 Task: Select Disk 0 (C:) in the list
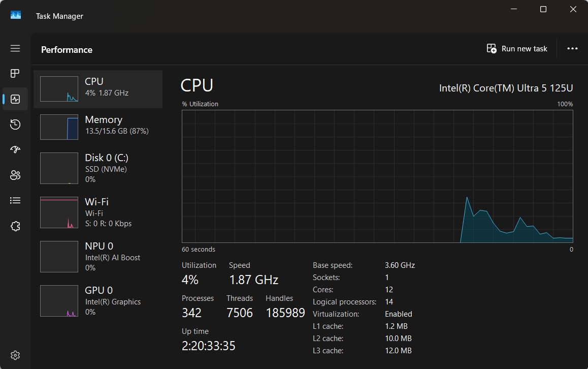[x=98, y=168]
